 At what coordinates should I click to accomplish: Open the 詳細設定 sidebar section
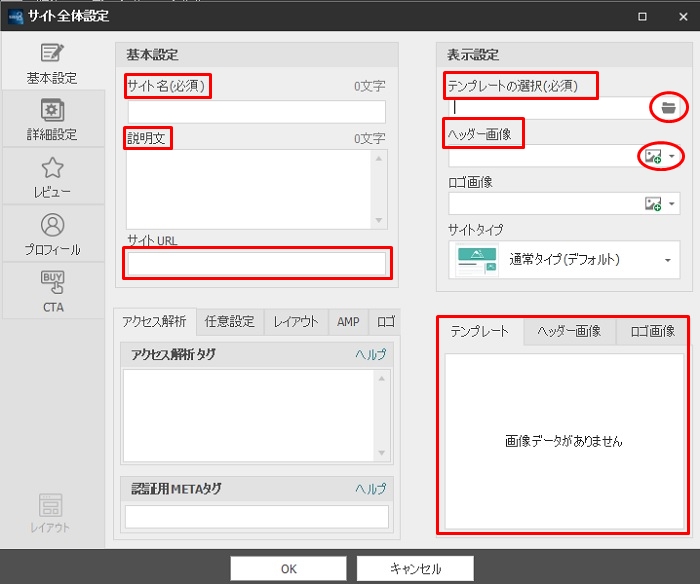tap(52, 120)
